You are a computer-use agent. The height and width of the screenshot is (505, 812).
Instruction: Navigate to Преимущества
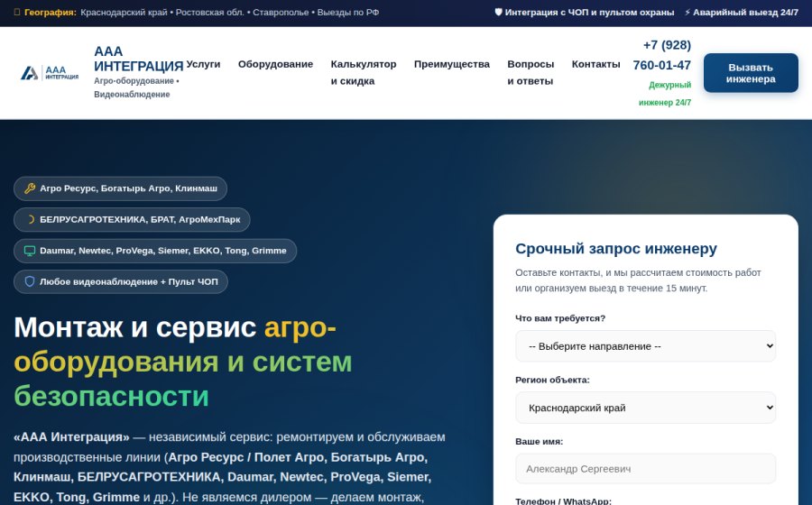click(x=452, y=64)
